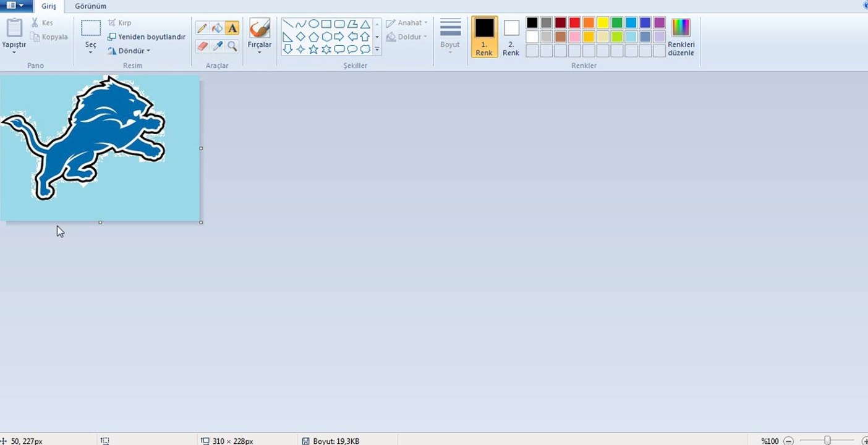Pick the black color swatch
Image resolution: width=868 pixels, height=445 pixels.
pos(532,23)
